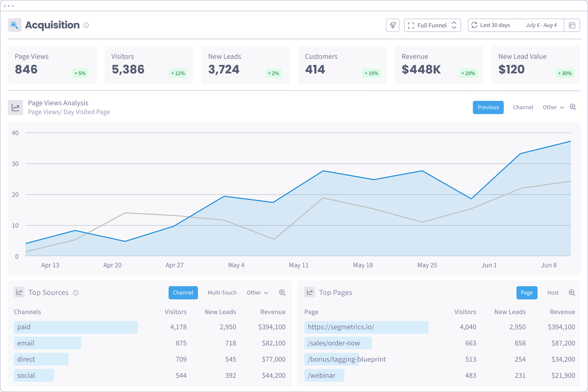Click refresh icon beside Last 30 days

pyautogui.click(x=474, y=25)
